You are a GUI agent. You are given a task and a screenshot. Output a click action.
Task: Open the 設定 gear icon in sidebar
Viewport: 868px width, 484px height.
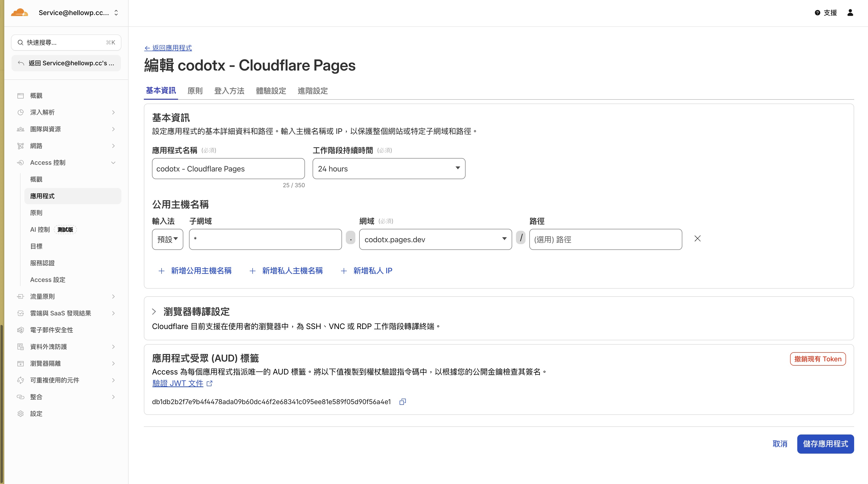point(21,413)
